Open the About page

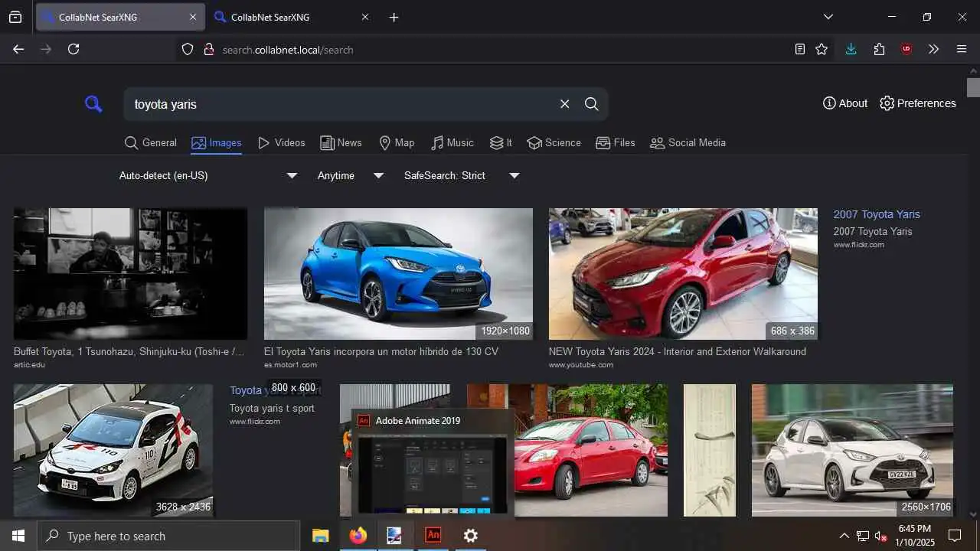tap(845, 103)
